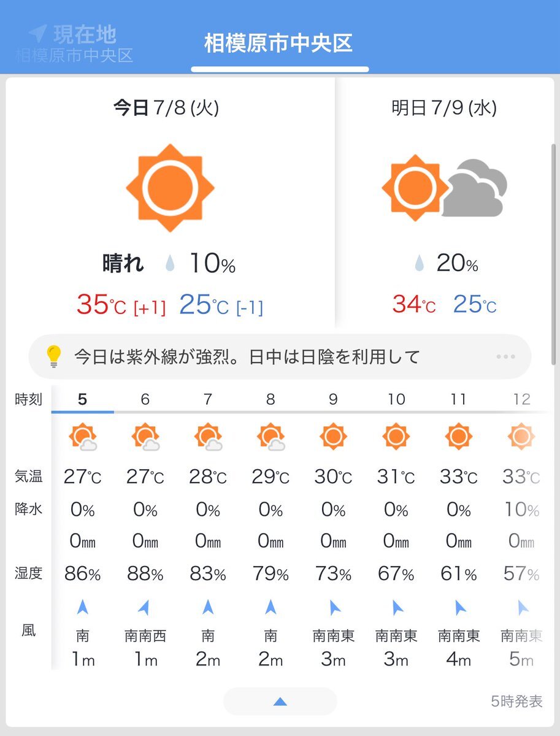Switch to the 相模原市中央区 tab
The height and width of the screenshot is (736, 560).
(278, 44)
